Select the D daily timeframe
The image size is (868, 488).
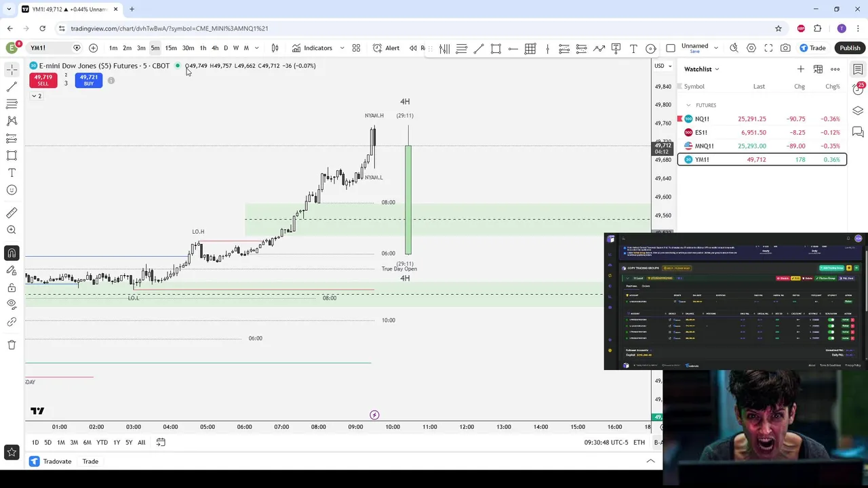226,48
